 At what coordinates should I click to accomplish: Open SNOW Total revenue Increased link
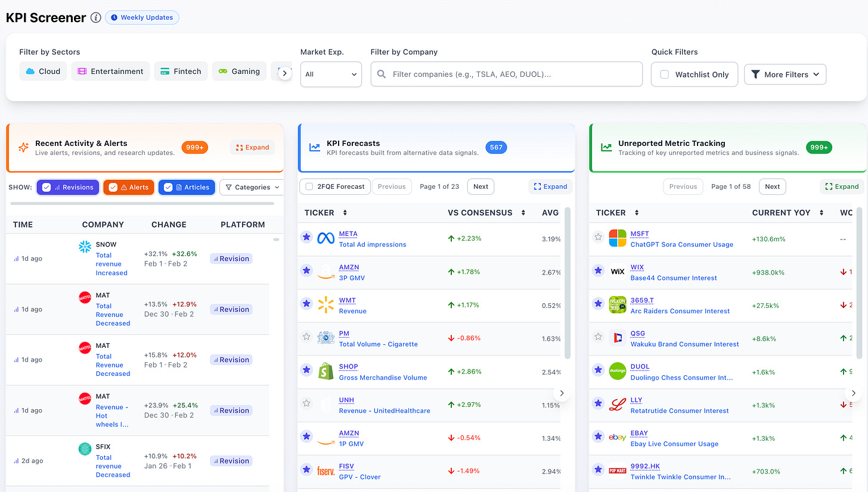[111, 264]
